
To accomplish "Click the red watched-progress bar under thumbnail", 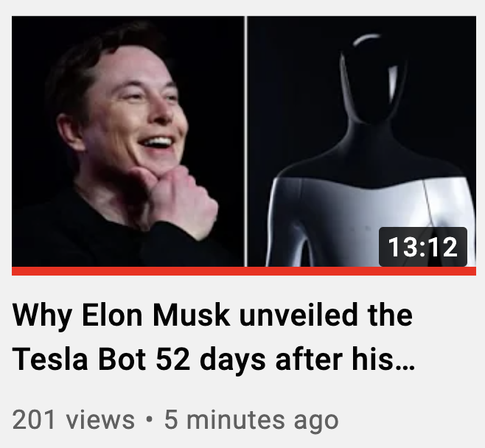I will click(x=244, y=271).
